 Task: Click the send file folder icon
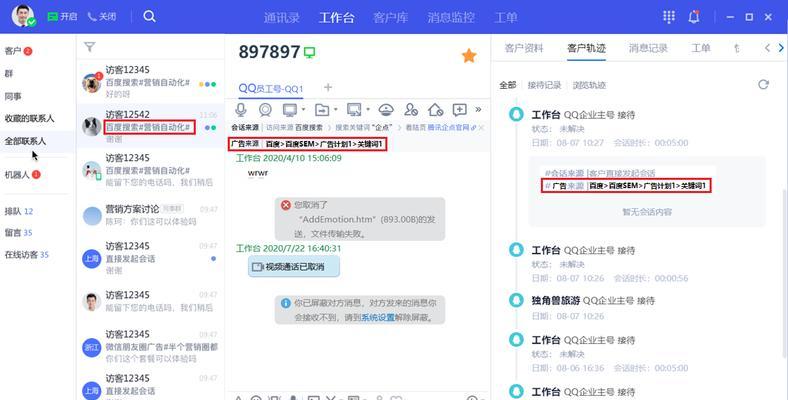click(322, 110)
